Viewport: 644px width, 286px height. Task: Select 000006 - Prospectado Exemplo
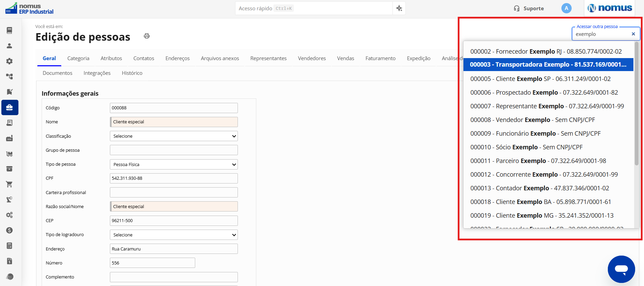click(548, 92)
